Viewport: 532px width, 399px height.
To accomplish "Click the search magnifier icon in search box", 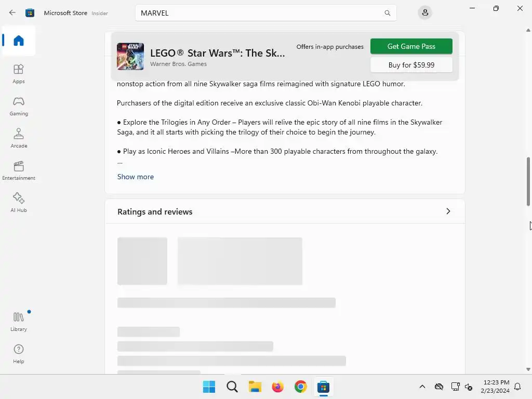I will (387, 13).
